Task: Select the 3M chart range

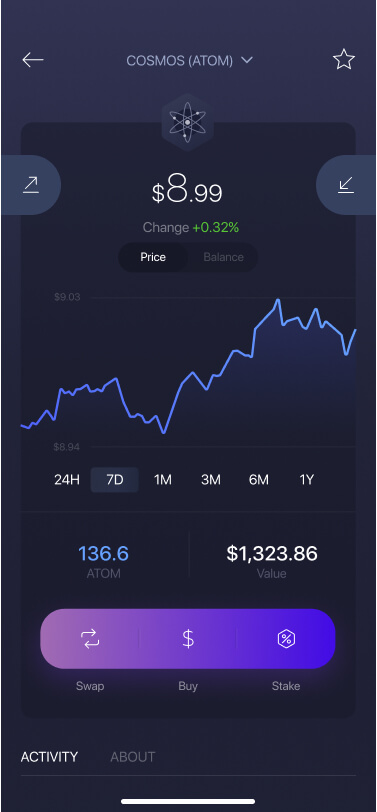Action: click(x=211, y=480)
